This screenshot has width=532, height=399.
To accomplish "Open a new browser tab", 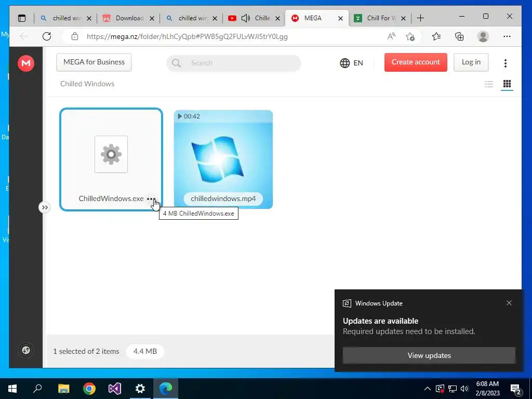I will pyautogui.click(x=420, y=18).
